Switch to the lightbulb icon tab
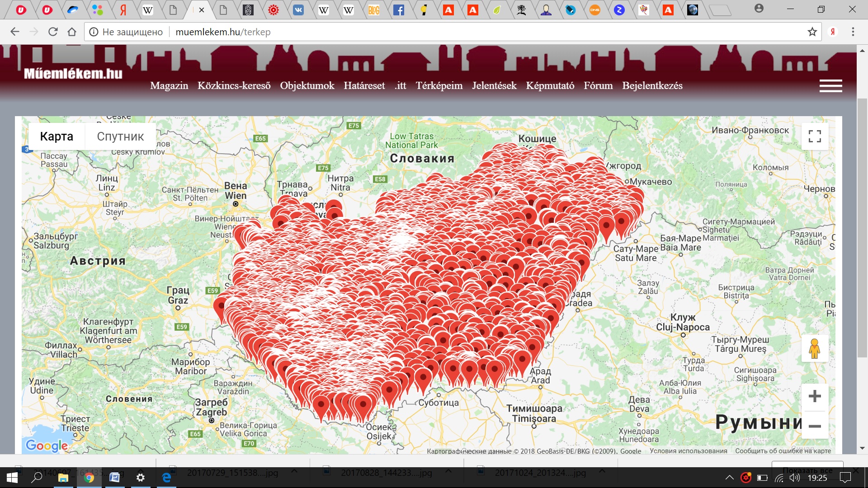Screen dimensions: 868x488 click(424, 10)
